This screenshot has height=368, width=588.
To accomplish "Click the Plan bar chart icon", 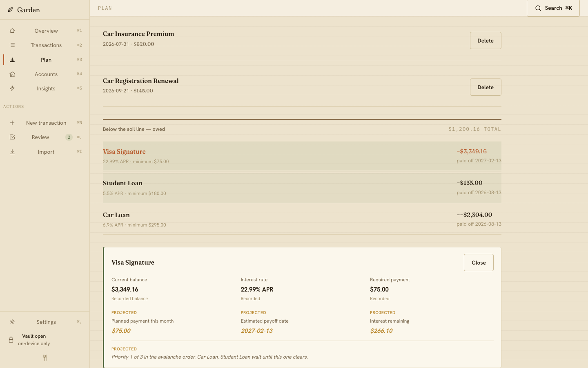I will coord(12,60).
